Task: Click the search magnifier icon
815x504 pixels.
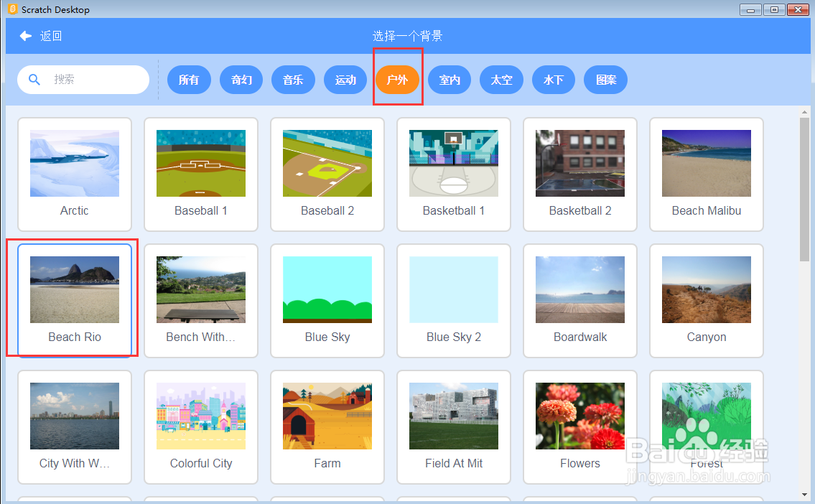Action: (x=34, y=80)
